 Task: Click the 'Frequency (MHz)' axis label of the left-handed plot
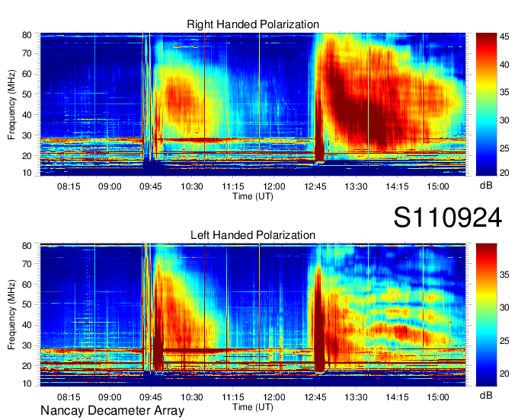pos(11,315)
